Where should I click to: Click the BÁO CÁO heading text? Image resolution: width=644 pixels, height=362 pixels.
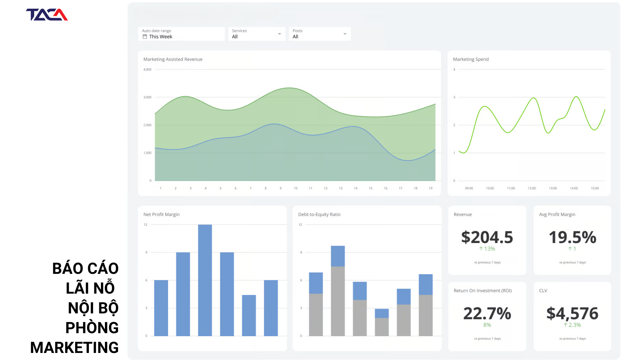point(85,268)
